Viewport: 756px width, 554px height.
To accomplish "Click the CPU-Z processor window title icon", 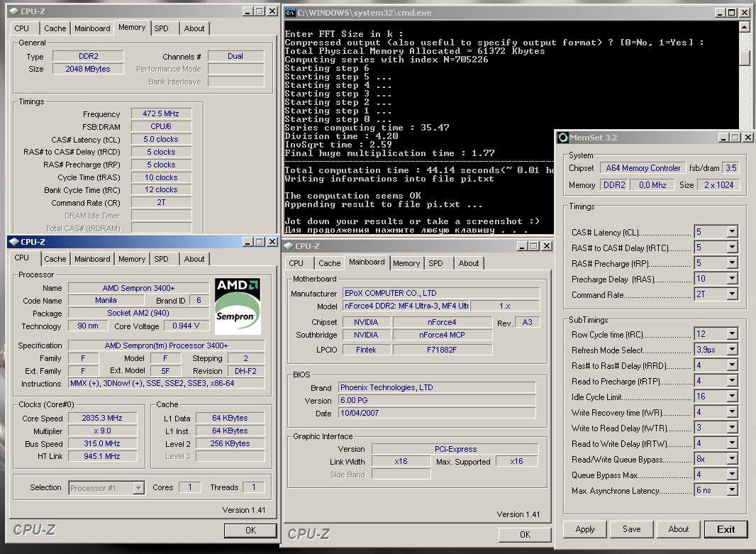I will click(13, 242).
